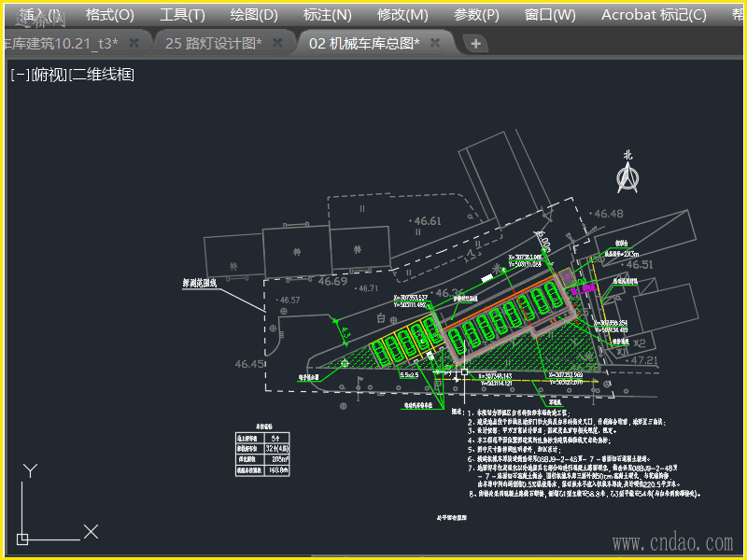Viewport: 747px width, 560px height.
Task: Close the 库建筑10.21_t3 tab
Action: 134,43
